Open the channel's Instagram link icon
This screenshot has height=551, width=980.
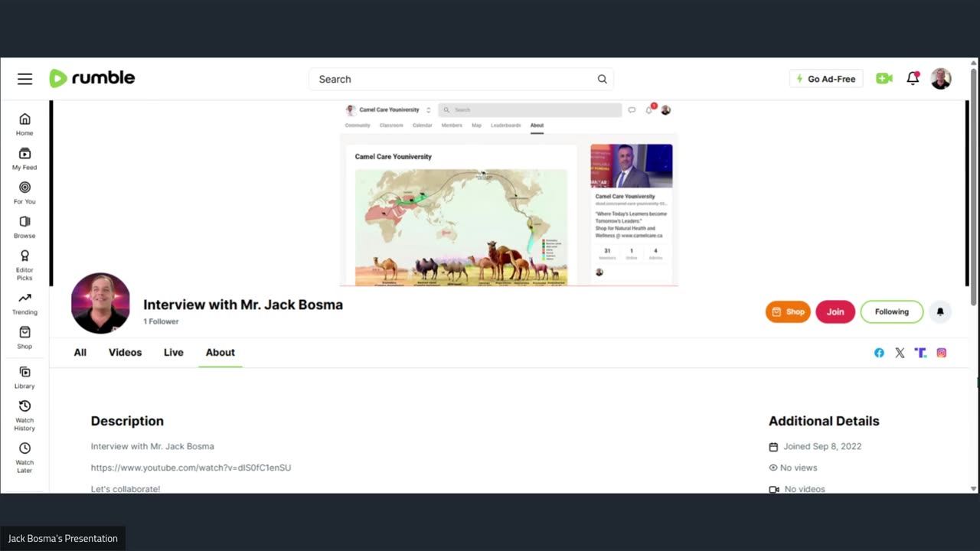pos(942,353)
